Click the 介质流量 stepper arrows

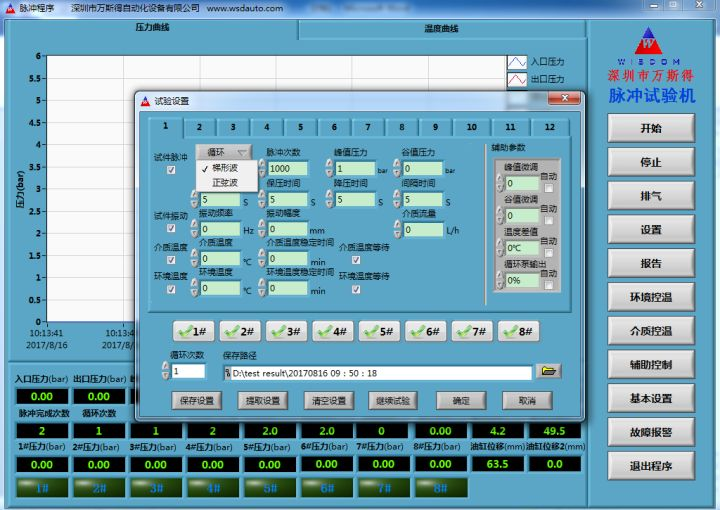tap(397, 228)
